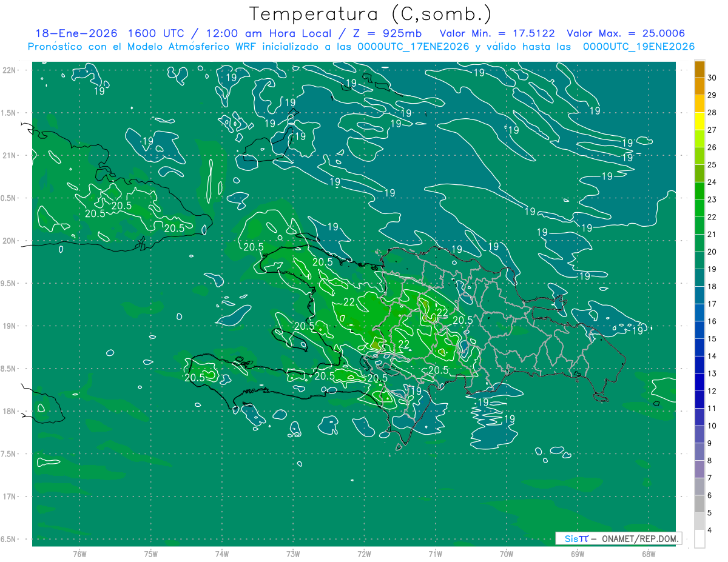The height and width of the screenshot is (562, 728).
Task: Click the longitude axis label "70W"
Action: tap(507, 554)
